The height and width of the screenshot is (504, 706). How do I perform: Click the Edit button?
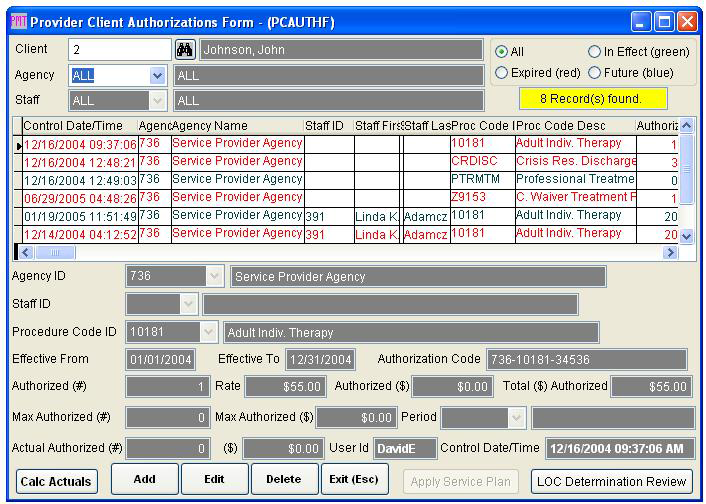214,480
